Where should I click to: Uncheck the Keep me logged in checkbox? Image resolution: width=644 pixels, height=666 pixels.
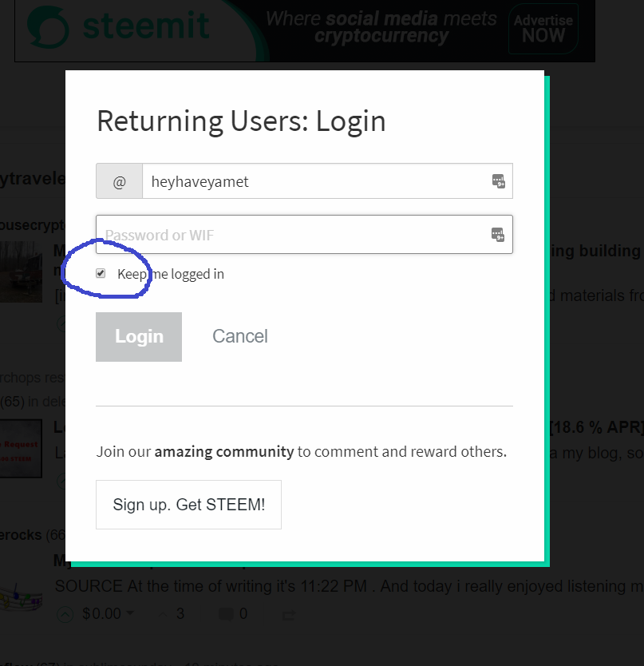point(101,273)
